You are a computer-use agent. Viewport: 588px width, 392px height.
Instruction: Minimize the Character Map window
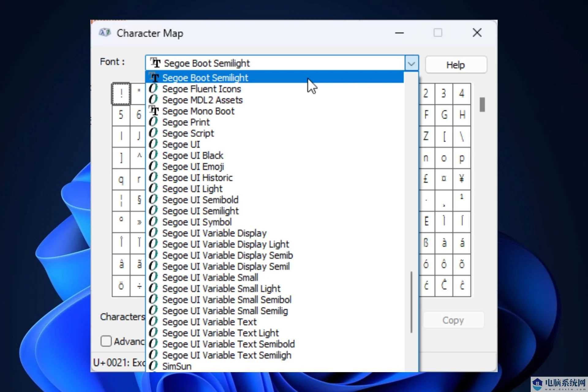coord(399,32)
